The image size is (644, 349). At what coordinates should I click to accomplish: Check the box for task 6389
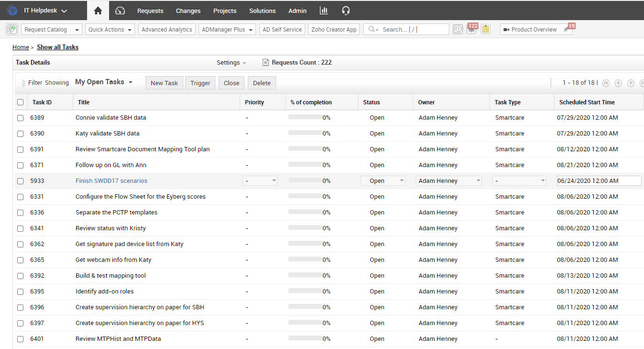point(20,118)
